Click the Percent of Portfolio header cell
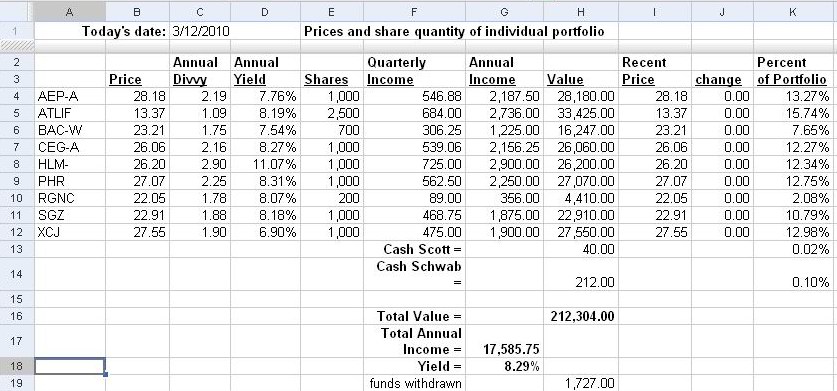 [x=793, y=71]
